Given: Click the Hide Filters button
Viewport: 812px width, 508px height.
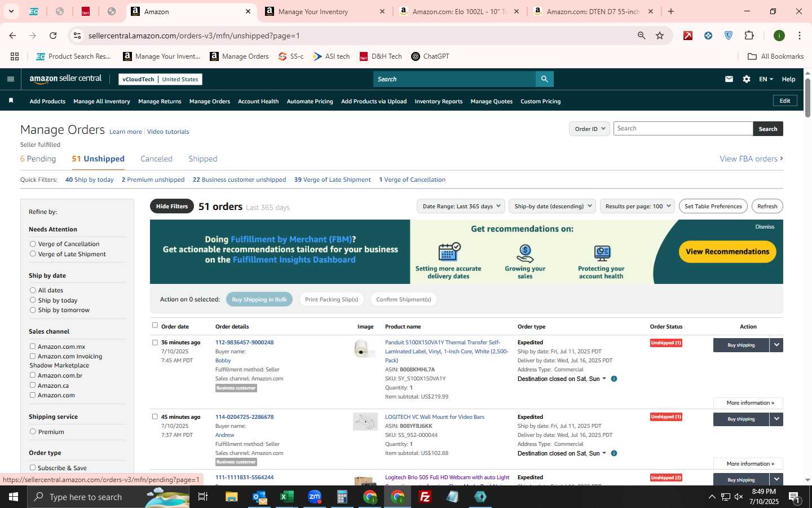Looking at the screenshot, I should pyautogui.click(x=172, y=206).
